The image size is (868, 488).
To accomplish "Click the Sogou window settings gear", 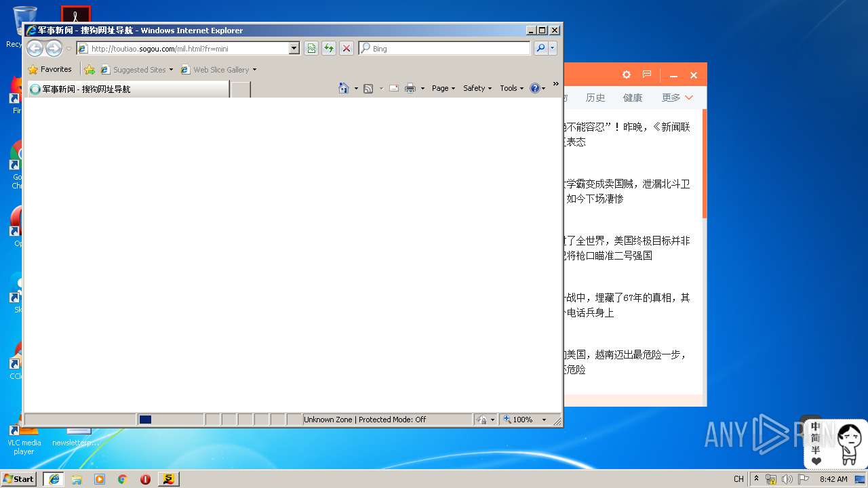I will (627, 75).
